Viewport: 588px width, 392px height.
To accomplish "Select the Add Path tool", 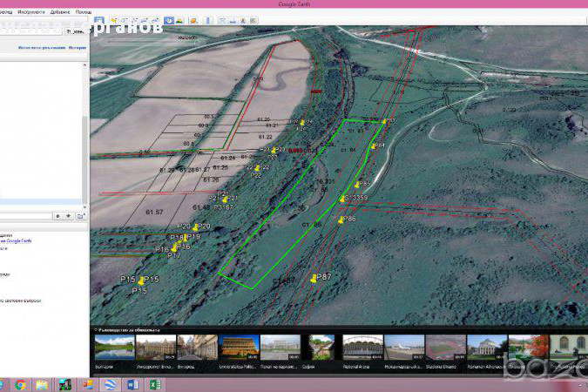I will point(135,20).
